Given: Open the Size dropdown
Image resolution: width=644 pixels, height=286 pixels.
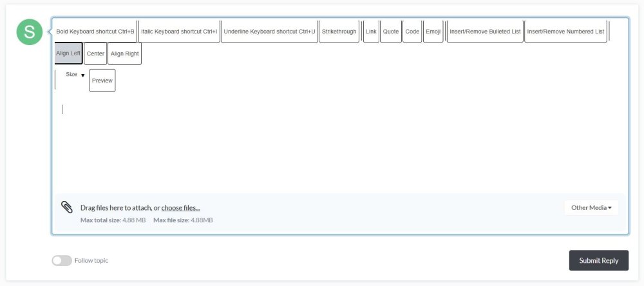Looking at the screenshot, I should (75, 75).
